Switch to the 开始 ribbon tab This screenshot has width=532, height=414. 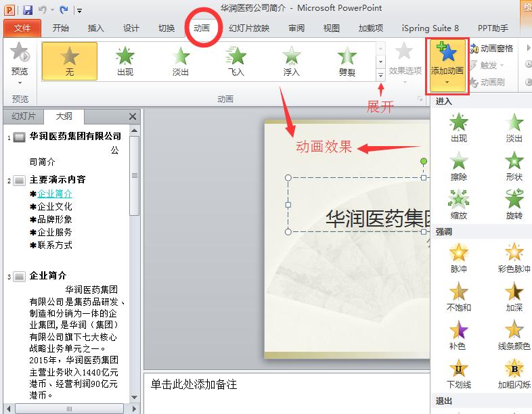coord(61,28)
